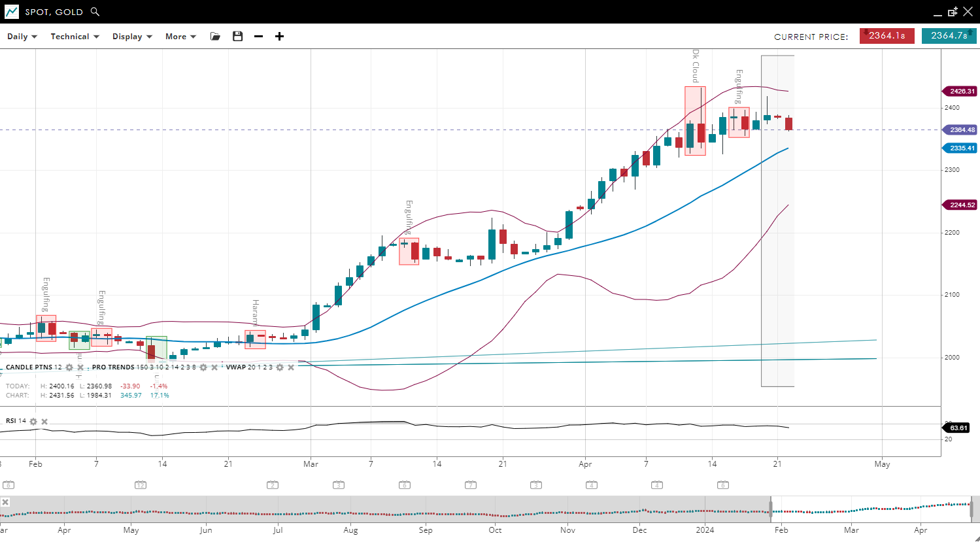Click the teal buy price 2364.78
The height and width of the screenshot is (542, 980).
(x=949, y=36)
